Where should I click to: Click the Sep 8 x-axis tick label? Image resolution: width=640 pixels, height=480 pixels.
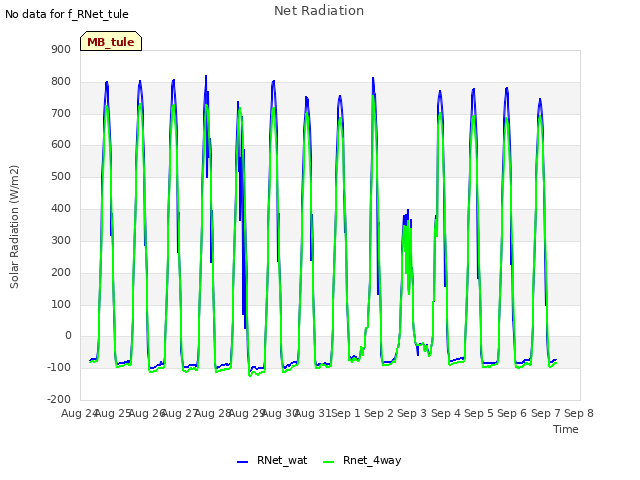click(579, 413)
